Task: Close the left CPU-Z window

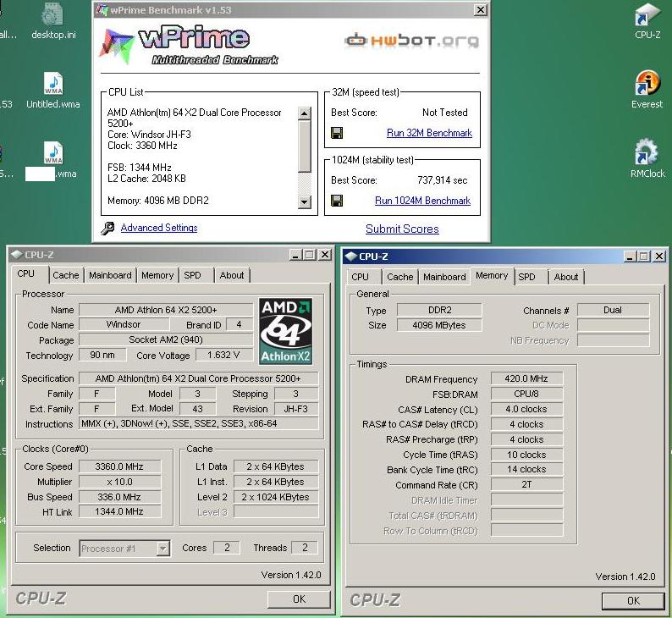Action: point(325,255)
